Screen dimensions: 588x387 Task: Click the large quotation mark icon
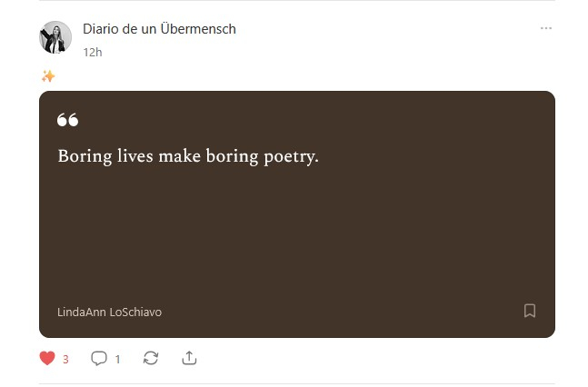67,120
